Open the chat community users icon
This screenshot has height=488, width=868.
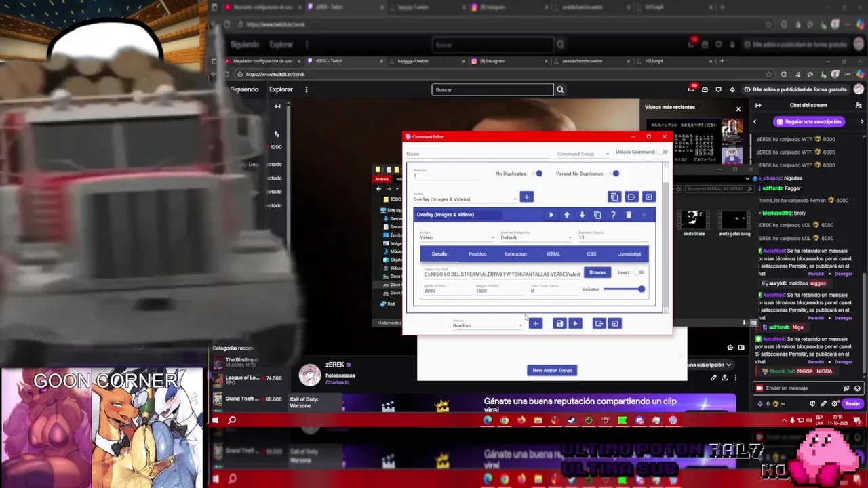[x=859, y=105]
